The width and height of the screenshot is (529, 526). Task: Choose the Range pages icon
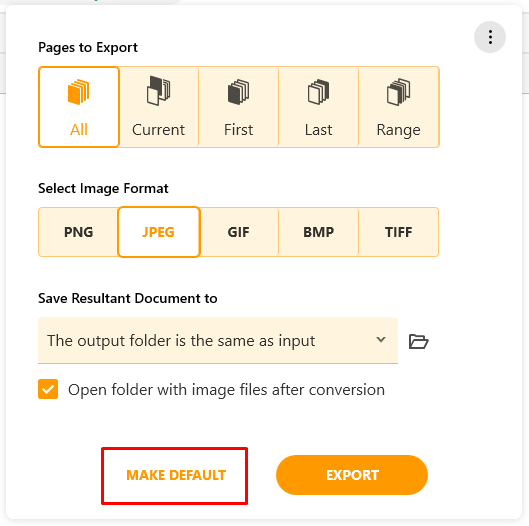pos(398,92)
